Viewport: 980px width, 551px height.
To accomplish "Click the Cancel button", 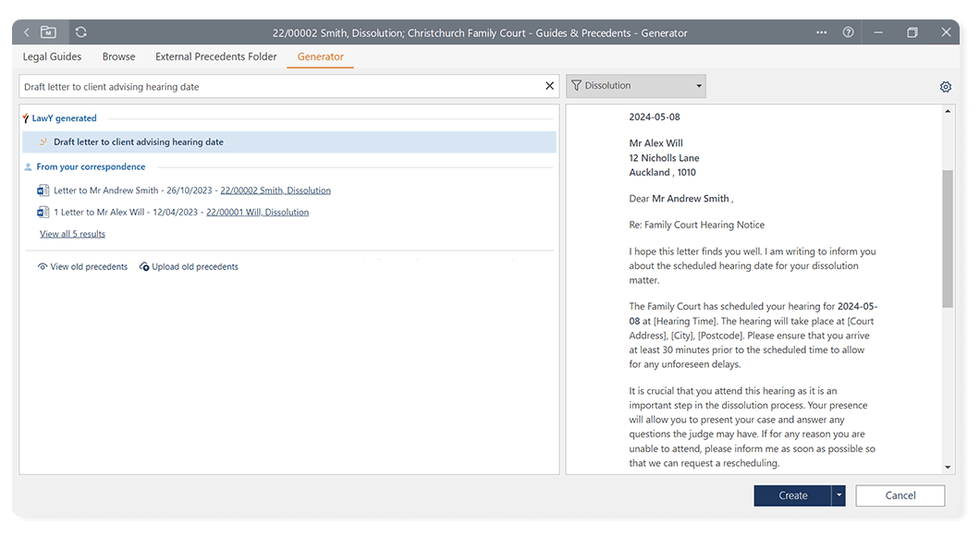I will click(x=900, y=496).
